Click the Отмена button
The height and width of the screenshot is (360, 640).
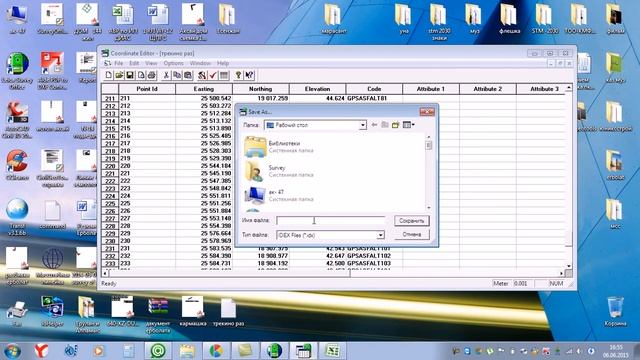tap(411, 234)
